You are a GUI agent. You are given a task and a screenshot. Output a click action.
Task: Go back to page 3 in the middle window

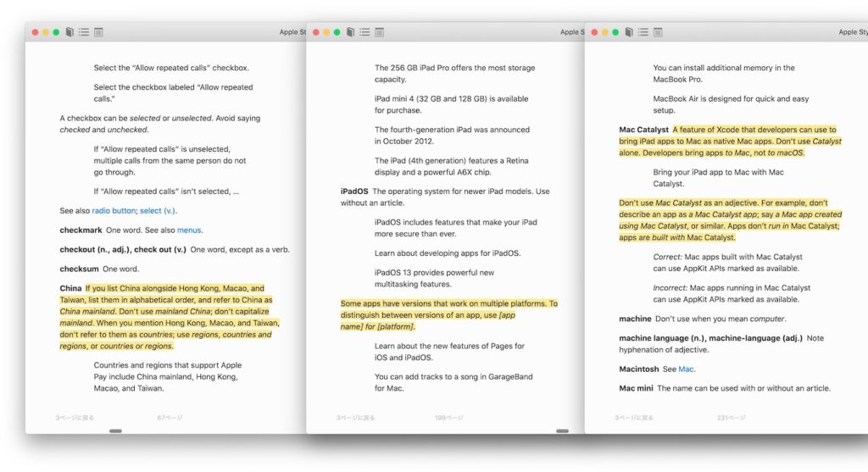[355, 418]
